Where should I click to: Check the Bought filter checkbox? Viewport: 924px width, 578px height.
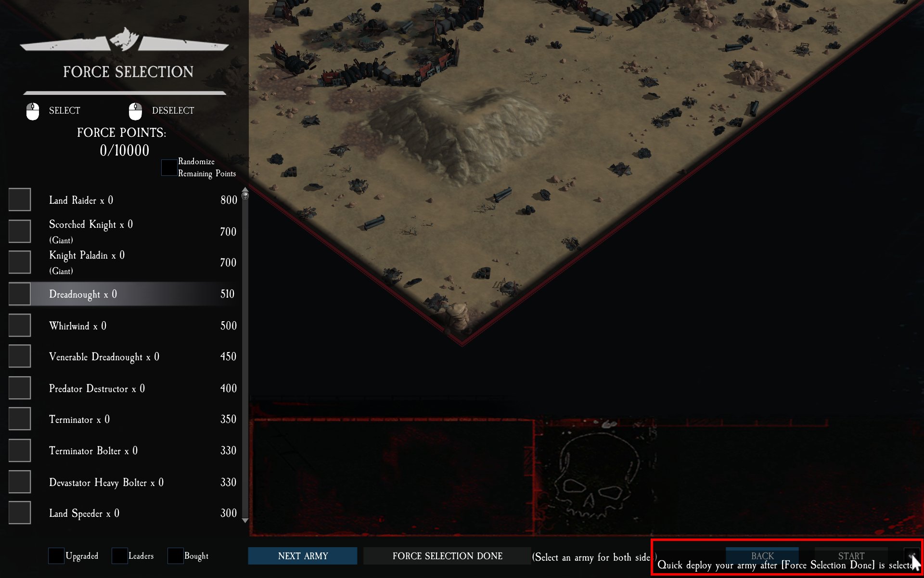coord(175,556)
